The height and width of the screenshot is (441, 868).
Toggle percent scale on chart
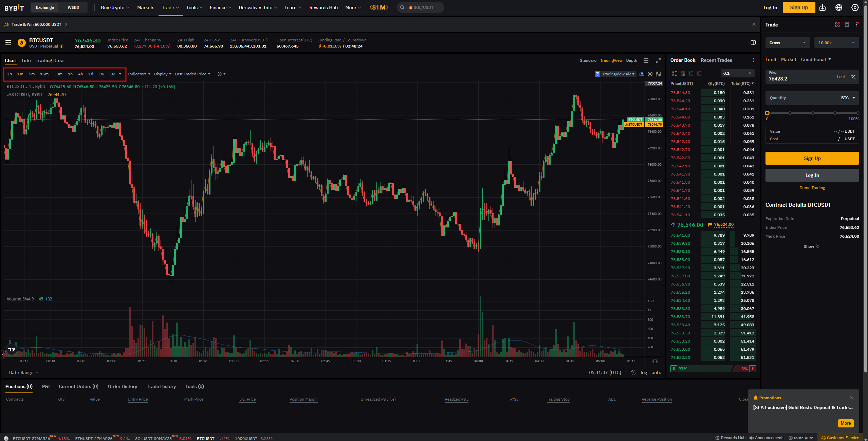(x=633, y=372)
